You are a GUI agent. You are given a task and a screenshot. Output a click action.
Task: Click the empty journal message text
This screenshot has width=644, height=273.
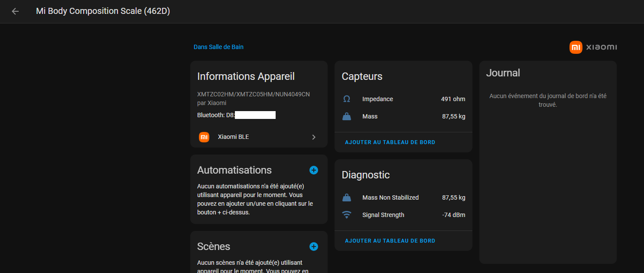point(548,100)
